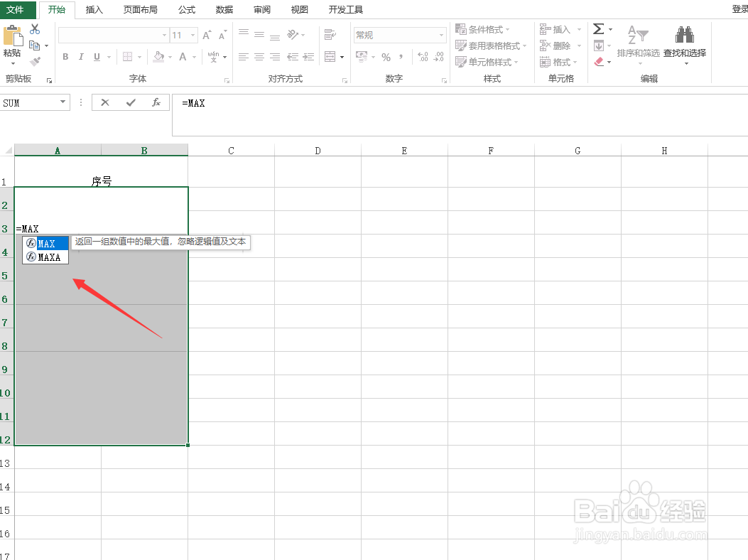Click the Paste clipboard icon
Screen dimensions: 748x560
coord(13,36)
